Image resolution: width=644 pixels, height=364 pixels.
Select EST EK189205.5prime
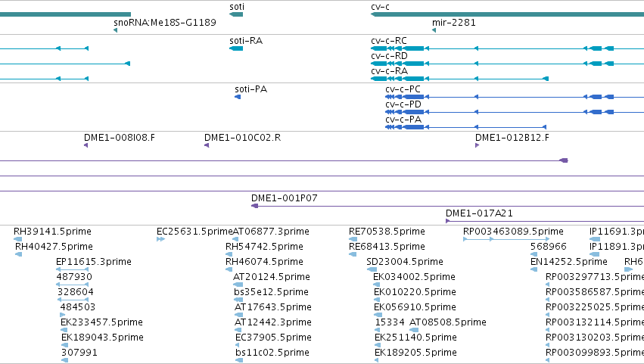tap(415, 353)
